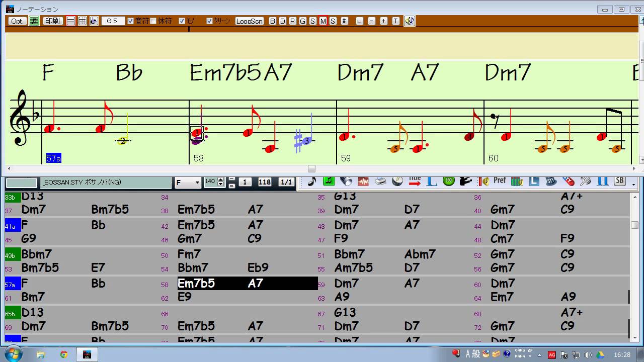
Task: Click the T text button
Action: pyautogui.click(x=395, y=21)
